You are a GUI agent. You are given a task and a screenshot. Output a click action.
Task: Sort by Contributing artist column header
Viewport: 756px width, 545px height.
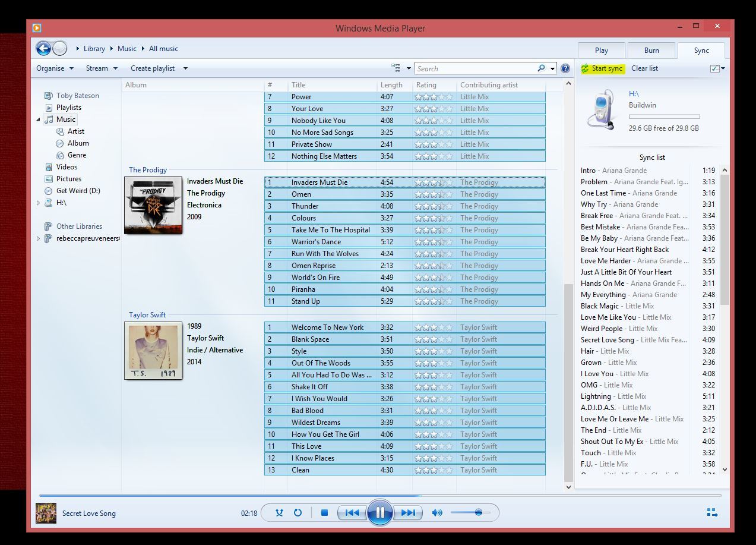coord(502,85)
